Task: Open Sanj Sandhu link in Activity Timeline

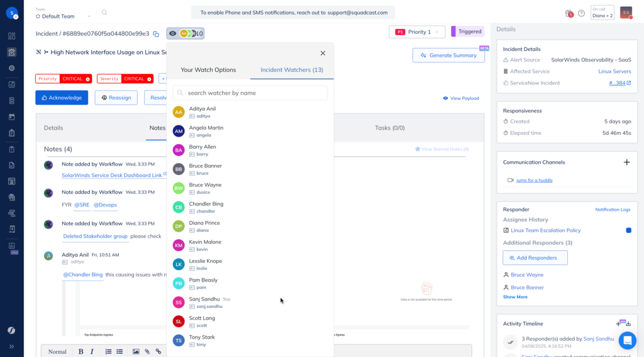Action: click(x=599, y=339)
